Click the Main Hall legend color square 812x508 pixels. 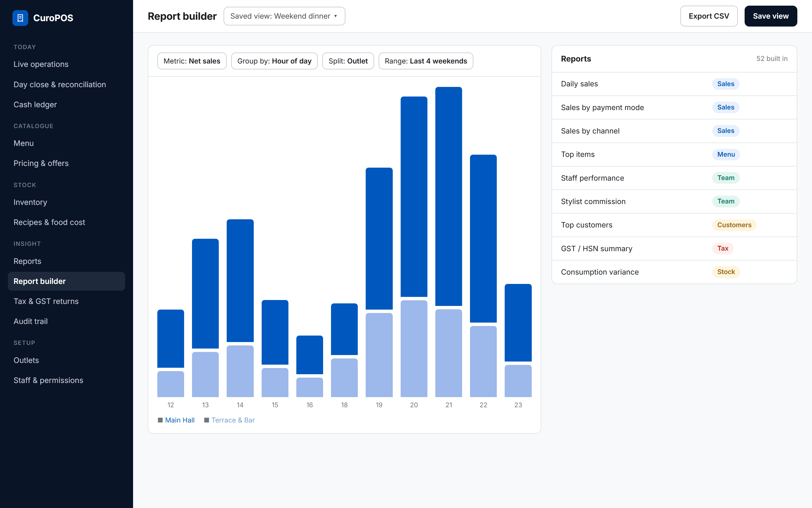click(x=160, y=420)
